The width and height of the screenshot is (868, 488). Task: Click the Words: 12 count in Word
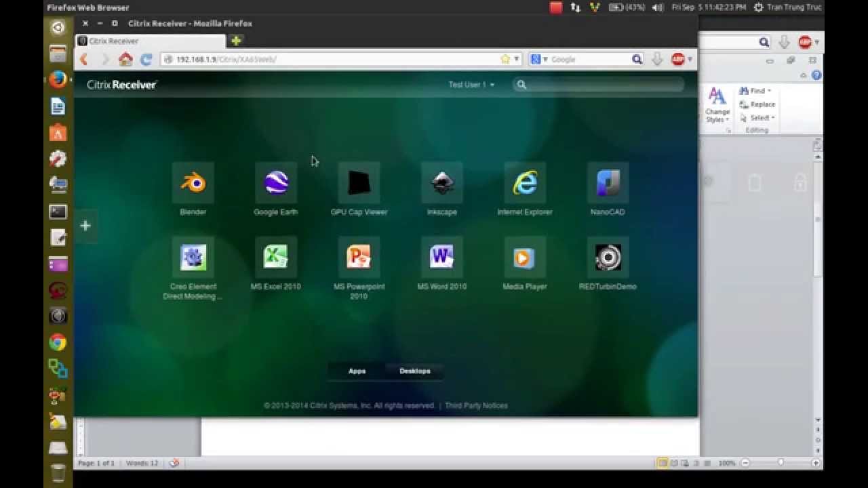[142, 463]
